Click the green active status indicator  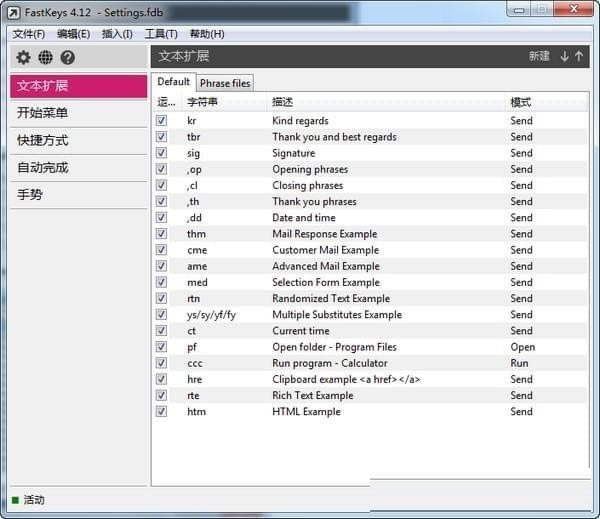(x=15, y=500)
